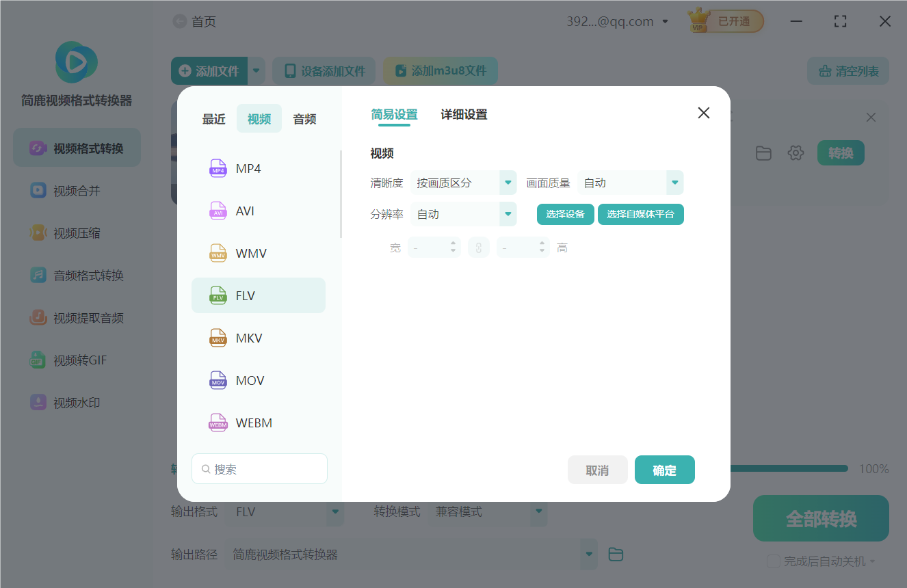Select the 视频转GIF tool

(x=76, y=360)
